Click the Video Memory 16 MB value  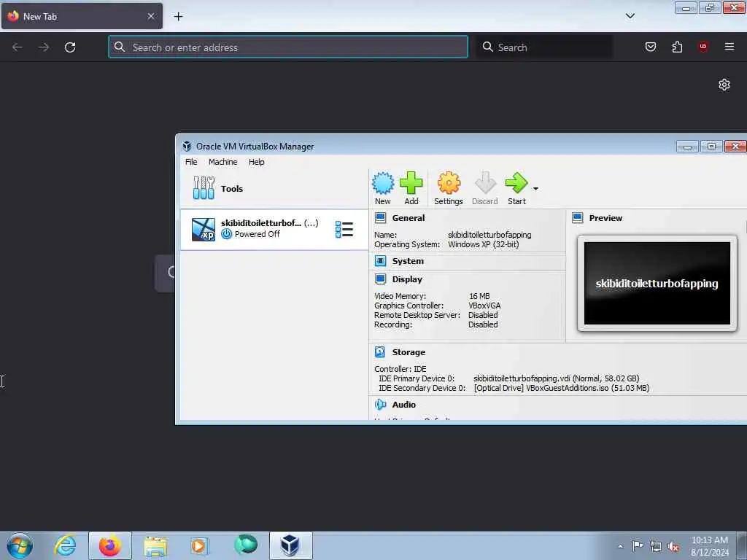479,296
